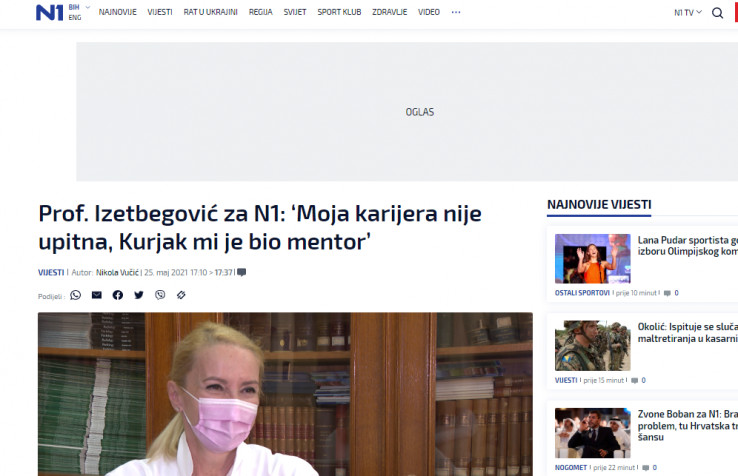This screenshot has width=738, height=476.
Task: Share article on Facebook
Action: pos(118,295)
